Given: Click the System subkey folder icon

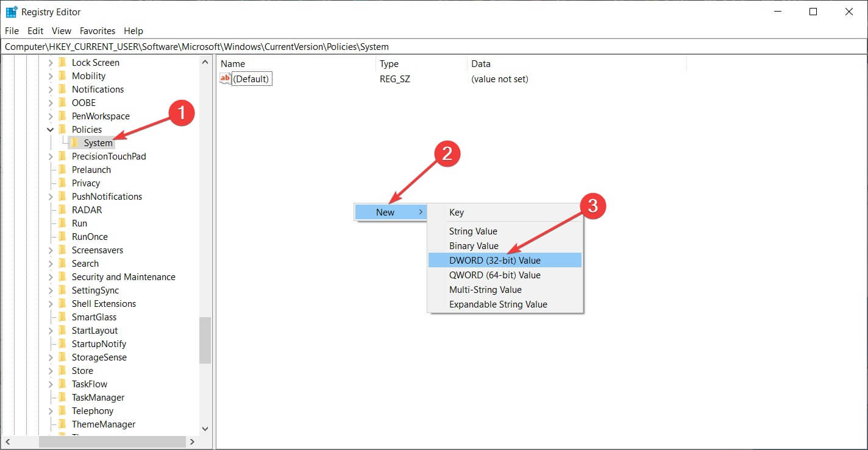Looking at the screenshot, I should click(74, 142).
